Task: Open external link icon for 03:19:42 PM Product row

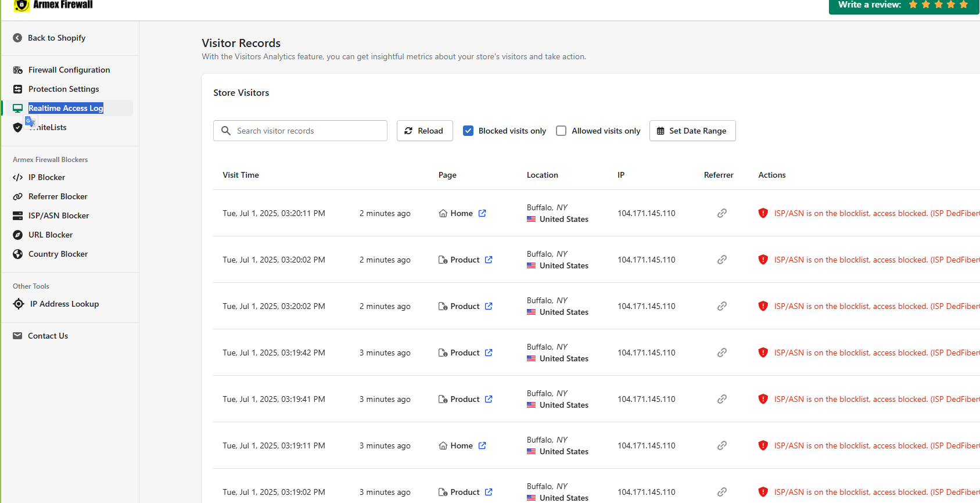Action: (x=489, y=353)
